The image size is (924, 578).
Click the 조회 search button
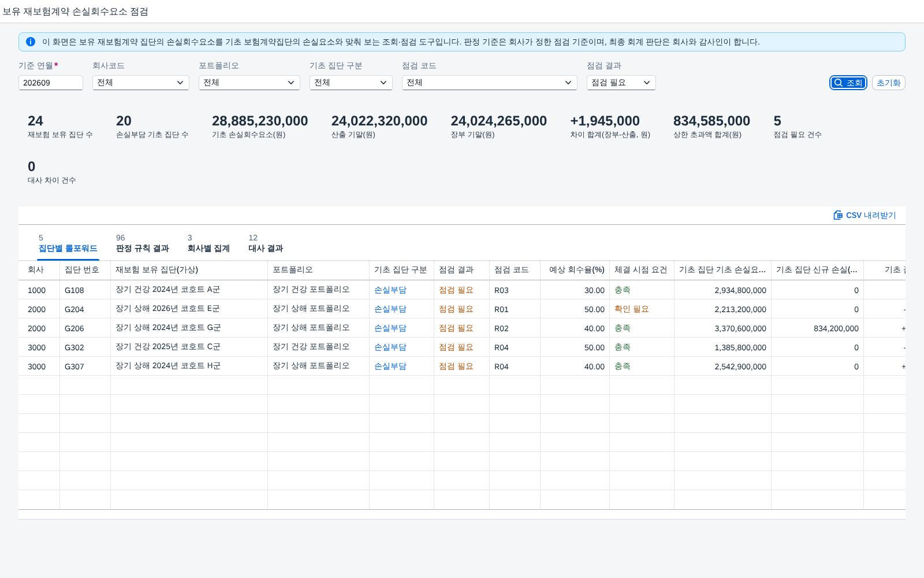pyautogui.click(x=848, y=83)
